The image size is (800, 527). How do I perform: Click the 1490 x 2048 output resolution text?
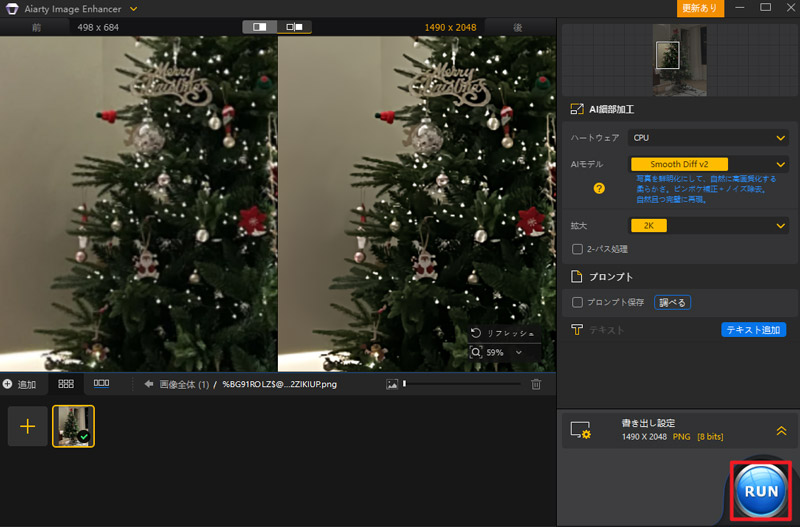pyautogui.click(x=451, y=28)
